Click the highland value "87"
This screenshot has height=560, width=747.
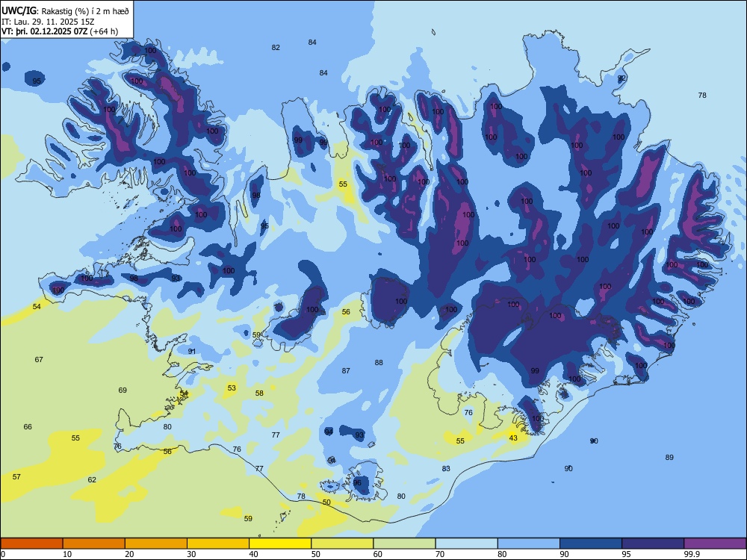click(346, 371)
